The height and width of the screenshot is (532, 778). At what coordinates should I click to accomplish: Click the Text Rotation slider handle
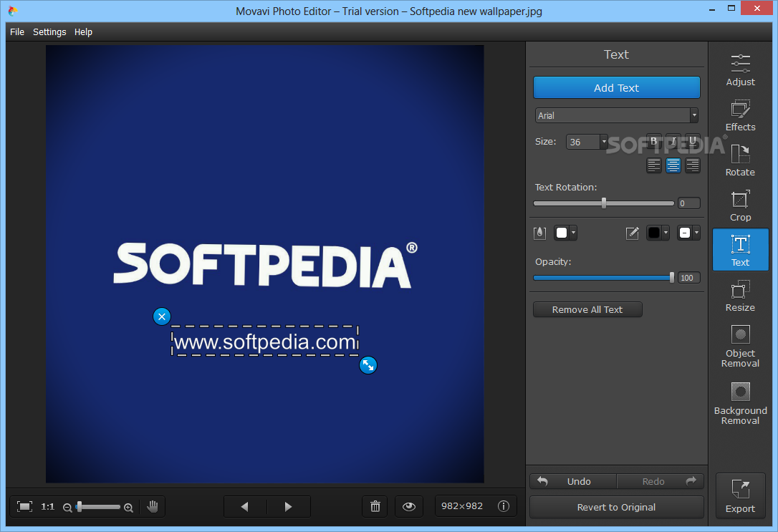point(604,203)
